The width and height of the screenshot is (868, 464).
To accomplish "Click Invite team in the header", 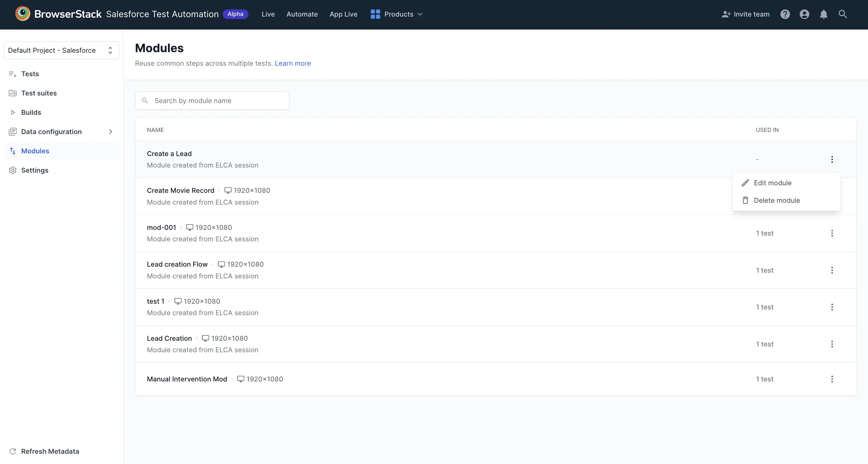I will pyautogui.click(x=745, y=14).
